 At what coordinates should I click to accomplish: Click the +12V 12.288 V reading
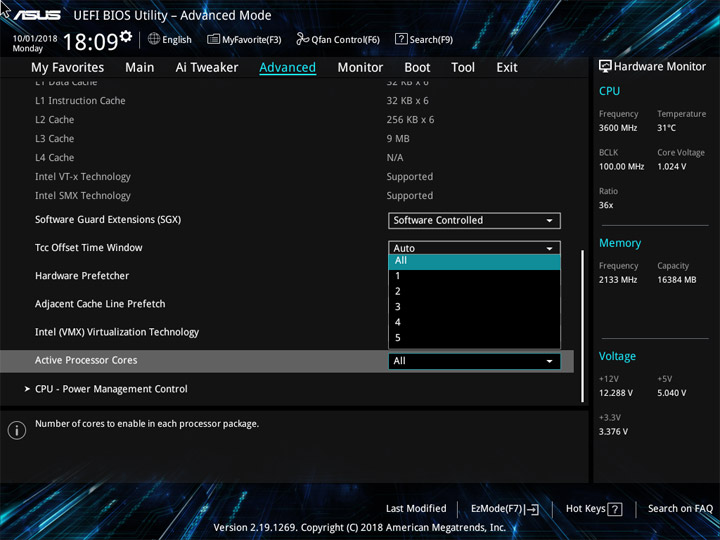pos(615,393)
